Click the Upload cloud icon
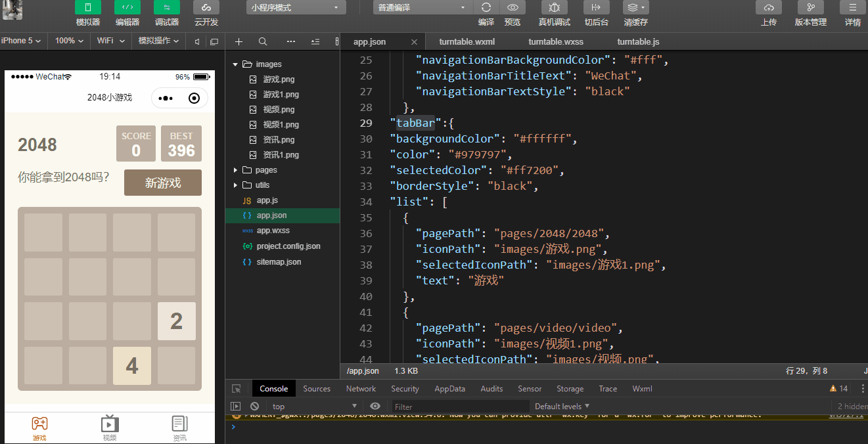868x444 pixels. point(768,7)
